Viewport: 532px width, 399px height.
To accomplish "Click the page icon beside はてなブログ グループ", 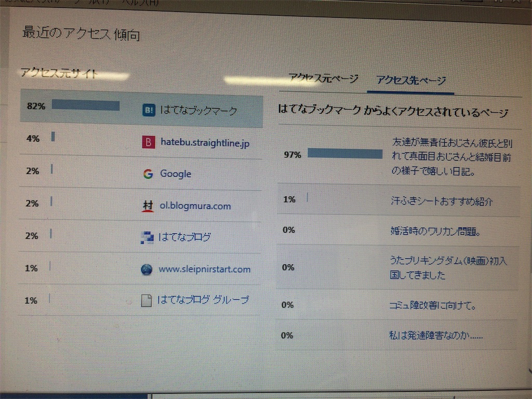I will coord(146,300).
